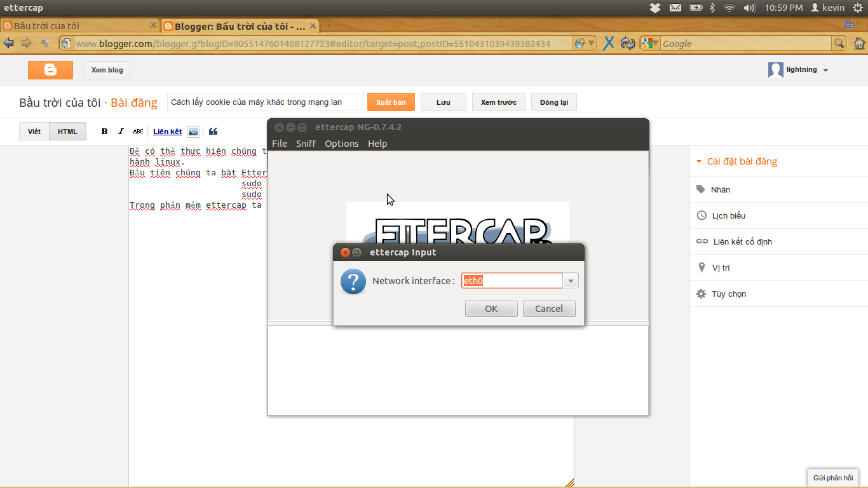Open the ettercap File menu

280,144
